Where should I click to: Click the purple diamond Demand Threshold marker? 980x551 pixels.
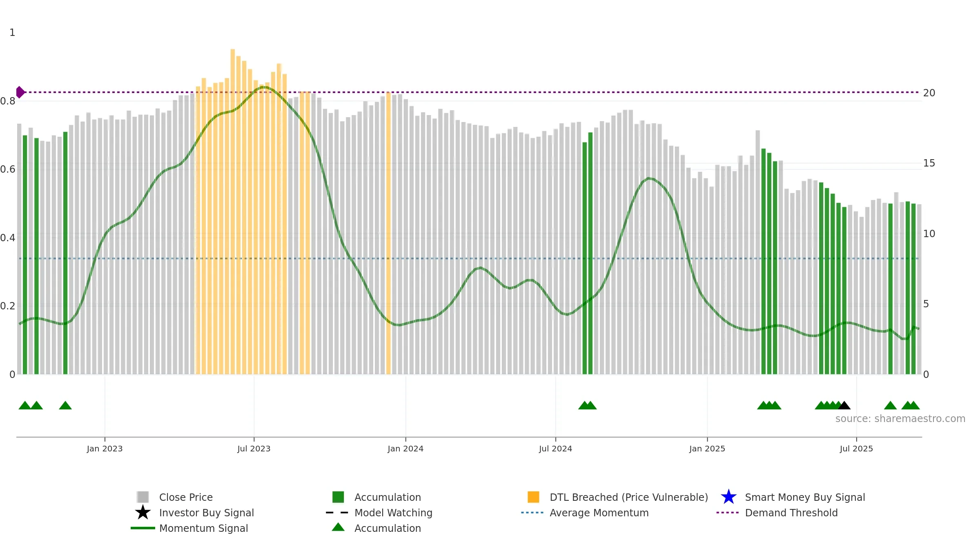20,92
